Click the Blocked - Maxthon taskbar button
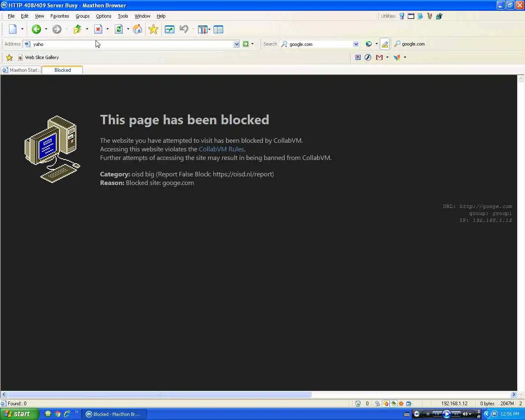 tap(114, 414)
